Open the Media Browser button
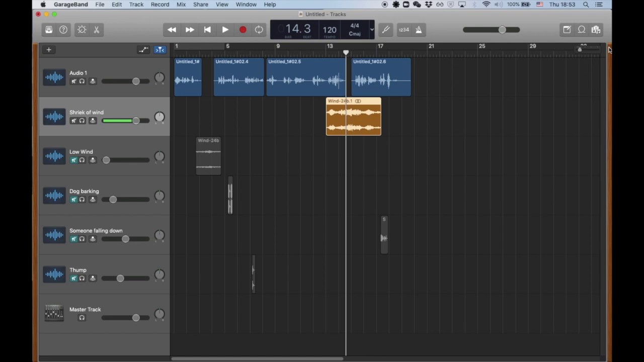The image size is (644, 362). click(596, 30)
